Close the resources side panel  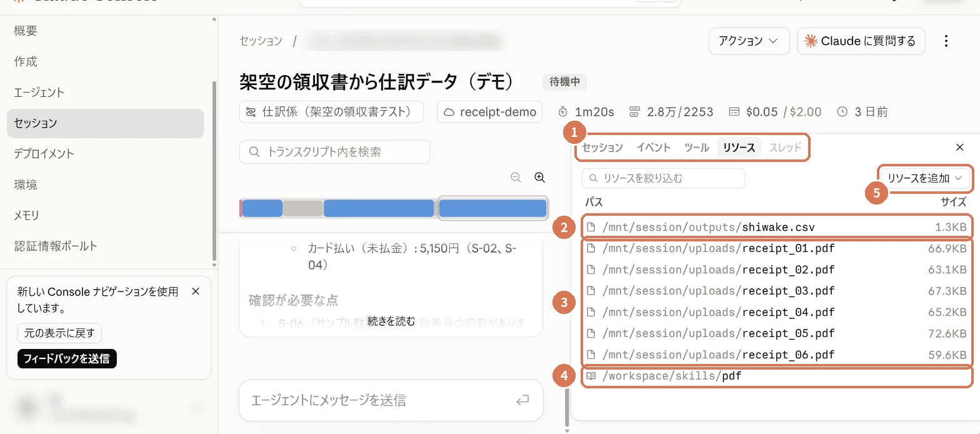[x=960, y=148]
